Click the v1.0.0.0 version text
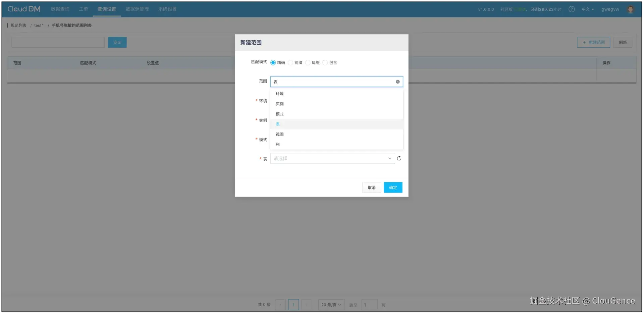This screenshot has width=644, height=314. 486,9
